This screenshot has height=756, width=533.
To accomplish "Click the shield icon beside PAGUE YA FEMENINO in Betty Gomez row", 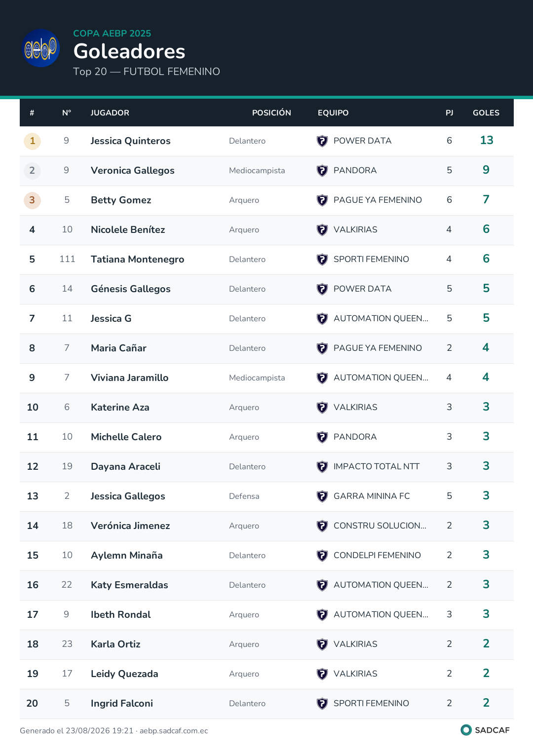I will [x=322, y=200].
